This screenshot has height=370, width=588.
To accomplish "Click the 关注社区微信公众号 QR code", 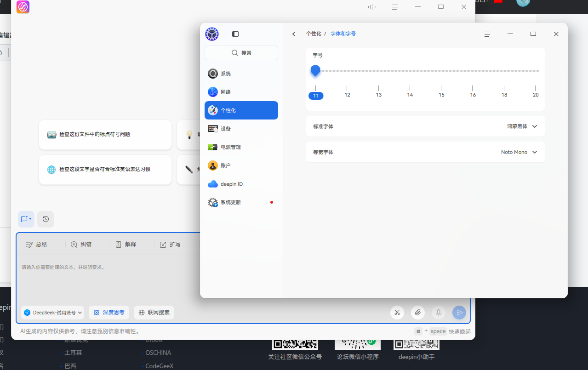I will click(295, 345).
